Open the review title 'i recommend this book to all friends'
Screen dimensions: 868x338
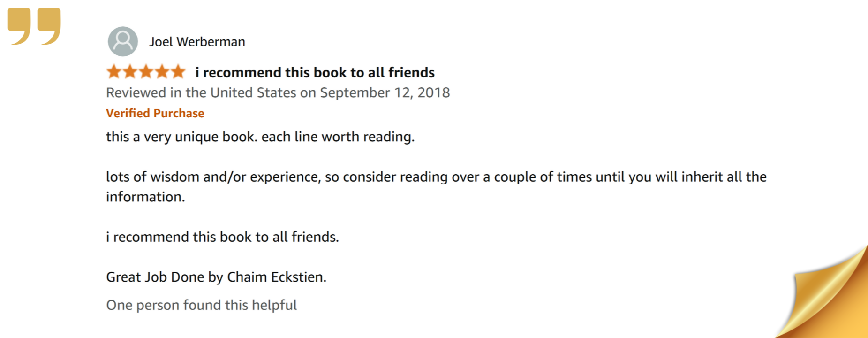coord(315,72)
